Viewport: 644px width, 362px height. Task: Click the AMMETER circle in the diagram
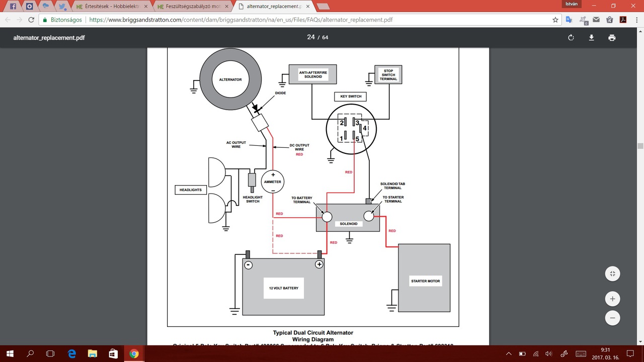273,182
